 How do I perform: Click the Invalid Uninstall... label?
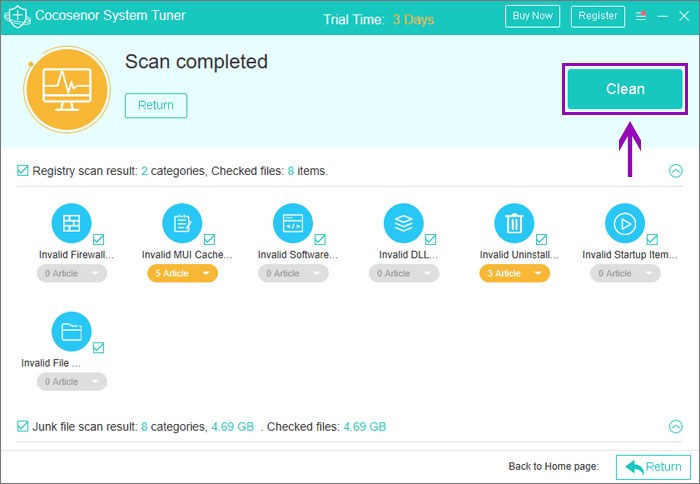(x=519, y=255)
